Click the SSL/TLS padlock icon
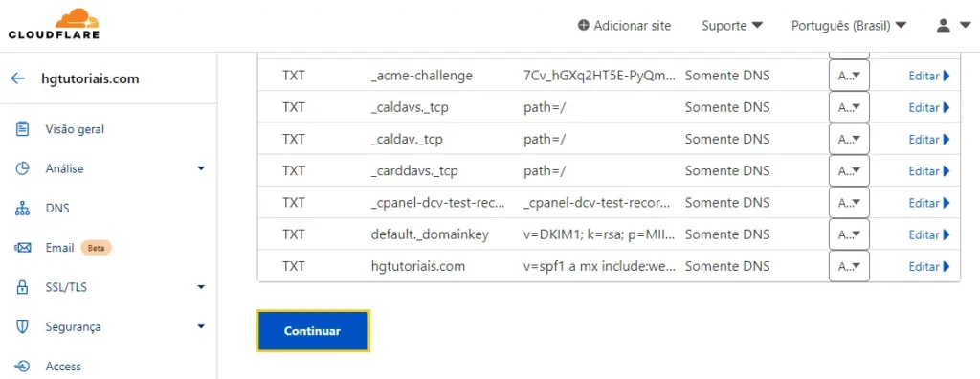 coord(23,288)
